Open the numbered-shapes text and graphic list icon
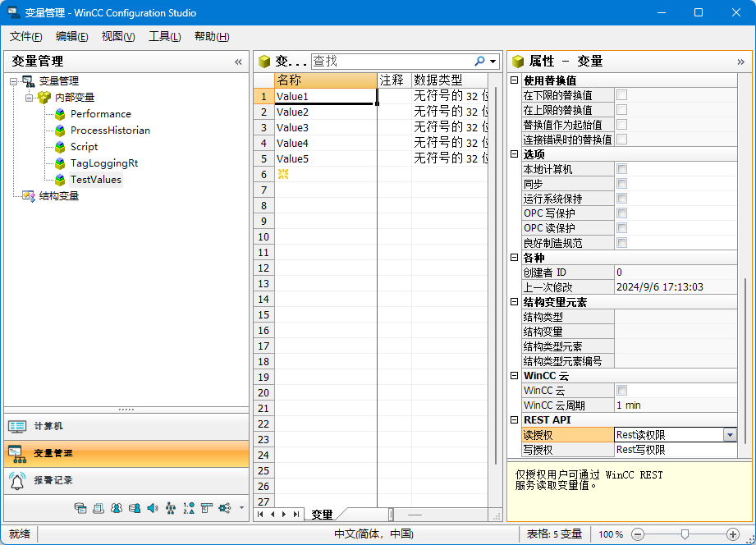Viewport: 756px width, 545px height. [x=189, y=508]
